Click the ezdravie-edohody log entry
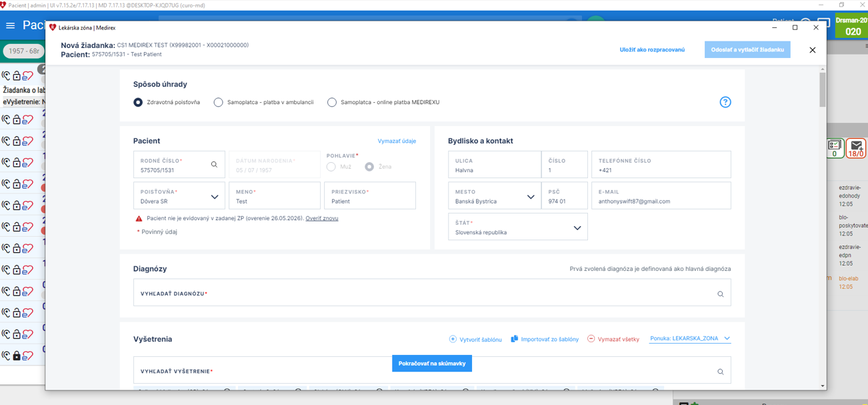The image size is (868, 405). [850, 196]
